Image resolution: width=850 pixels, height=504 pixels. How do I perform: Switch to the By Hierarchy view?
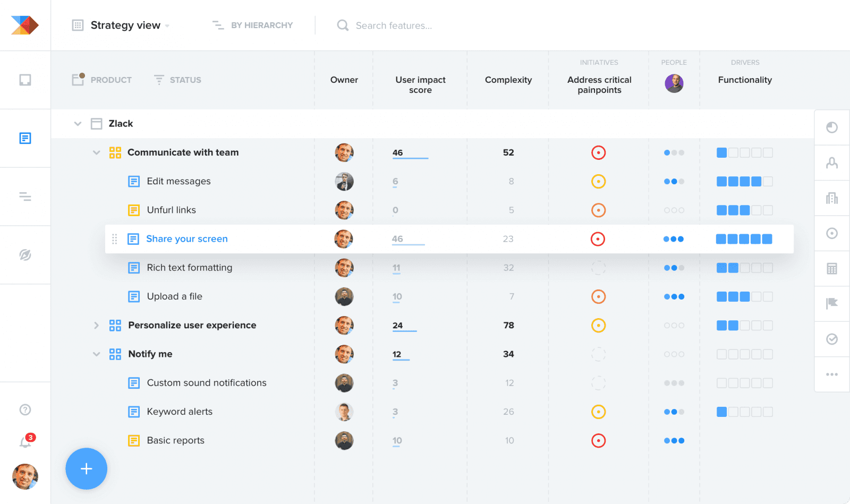(253, 25)
